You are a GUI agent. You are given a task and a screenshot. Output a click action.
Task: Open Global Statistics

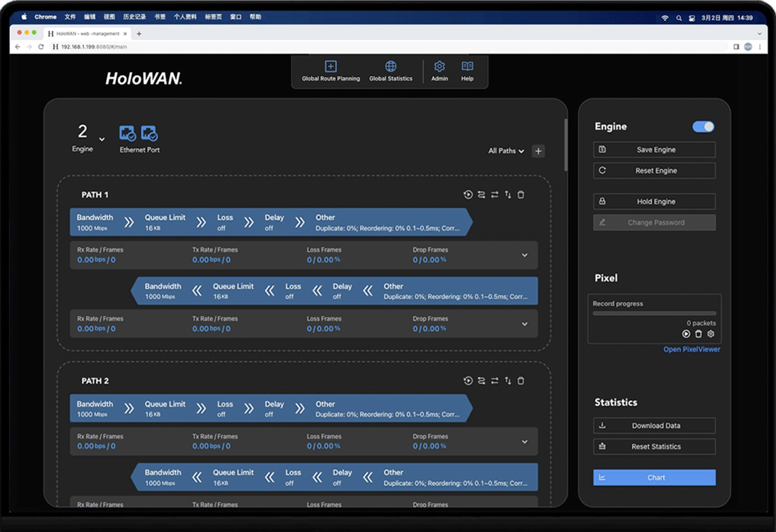coord(390,72)
